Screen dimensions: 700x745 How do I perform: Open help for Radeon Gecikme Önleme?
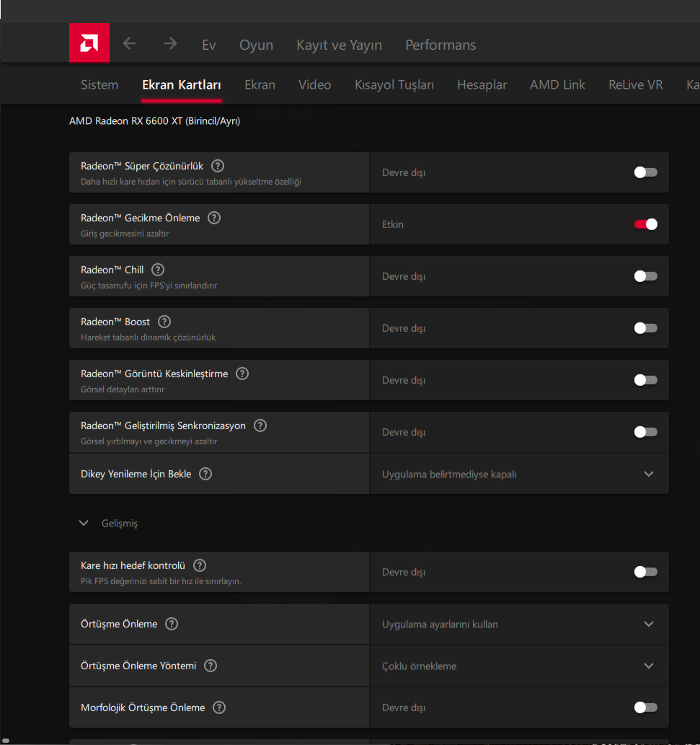pyautogui.click(x=214, y=218)
